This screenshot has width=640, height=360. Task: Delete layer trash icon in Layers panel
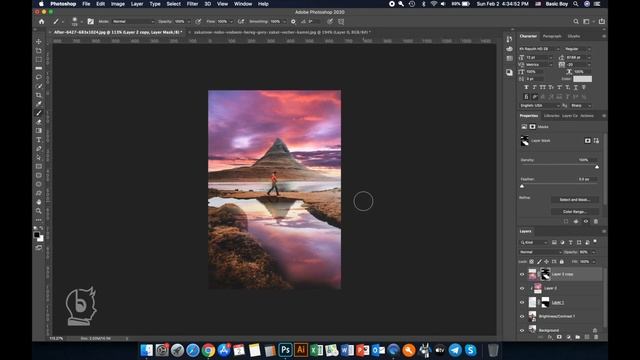click(596, 337)
